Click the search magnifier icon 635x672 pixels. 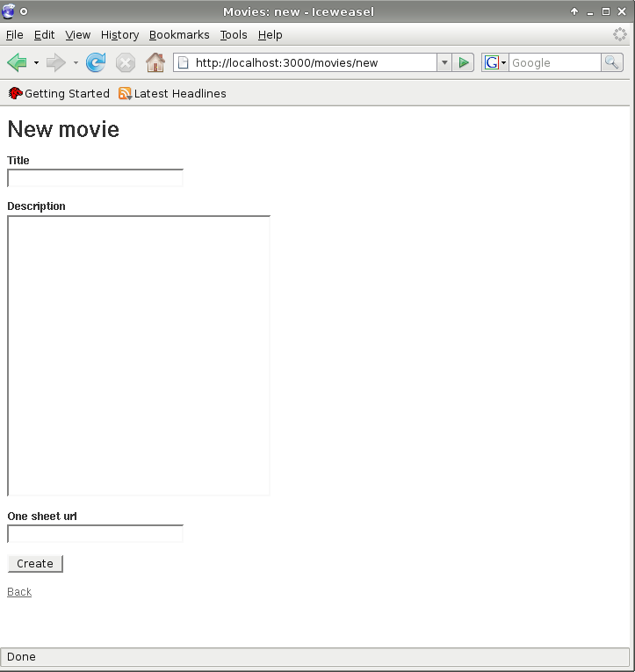[x=612, y=63]
